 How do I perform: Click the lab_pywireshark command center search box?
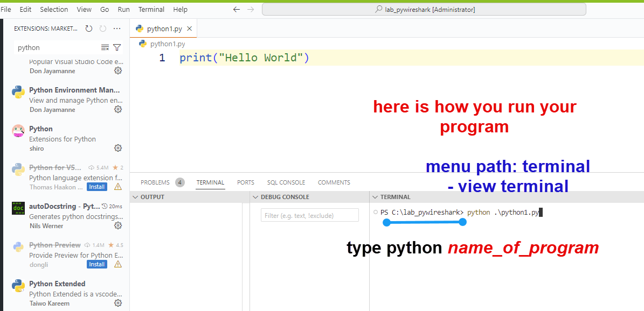click(424, 10)
